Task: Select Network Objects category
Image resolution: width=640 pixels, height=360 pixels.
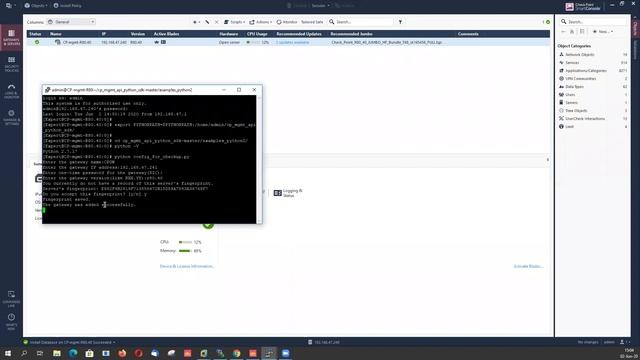Action: 579,55
